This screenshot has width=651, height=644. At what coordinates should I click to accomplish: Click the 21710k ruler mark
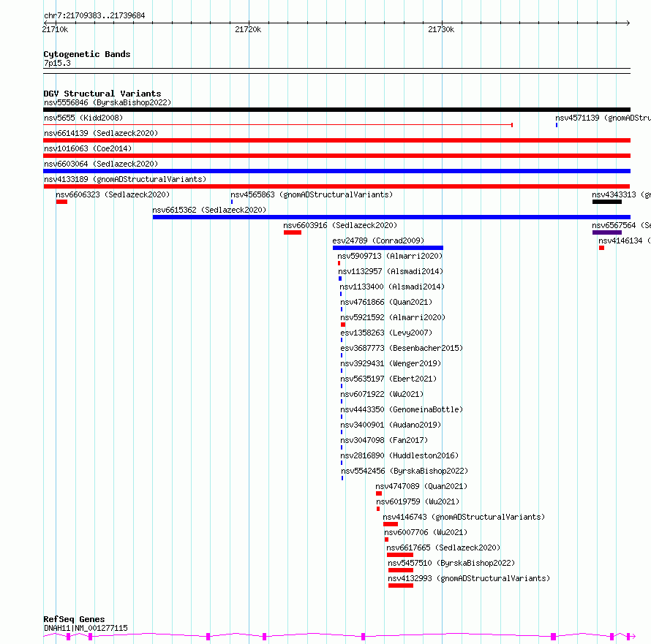[x=55, y=29]
